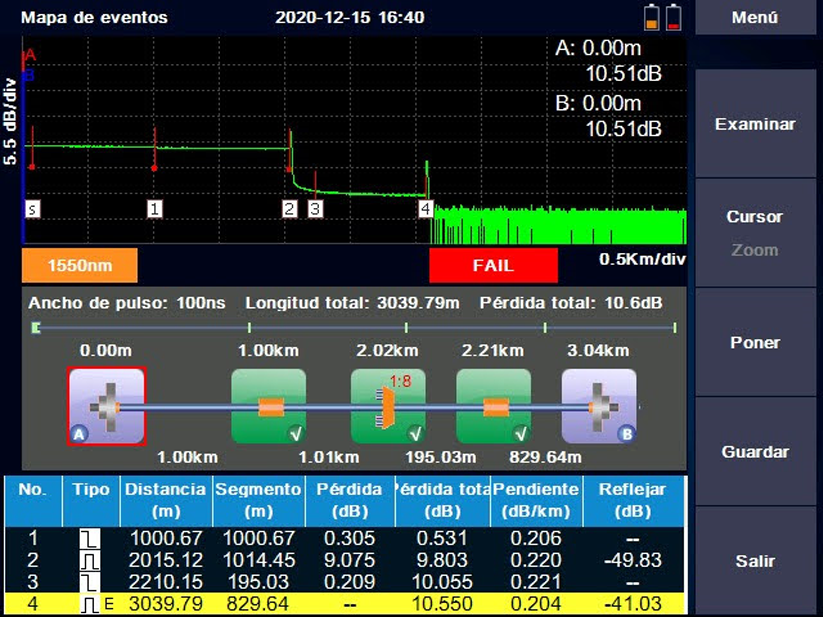The width and height of the screenshot is (823, 617).
Task: Click the splice event icon at 2.21km
Action: pos(492,406)
